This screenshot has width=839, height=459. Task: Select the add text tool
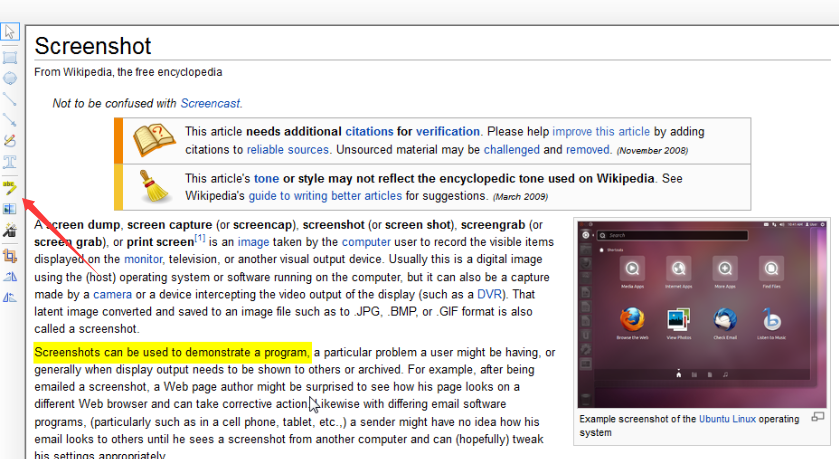[x=10, y=162]
